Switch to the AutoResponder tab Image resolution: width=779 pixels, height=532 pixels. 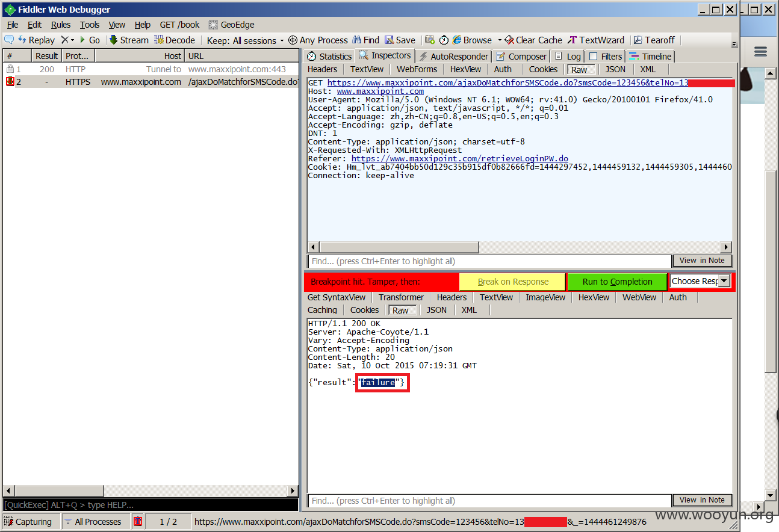click(x=453, y=57)
